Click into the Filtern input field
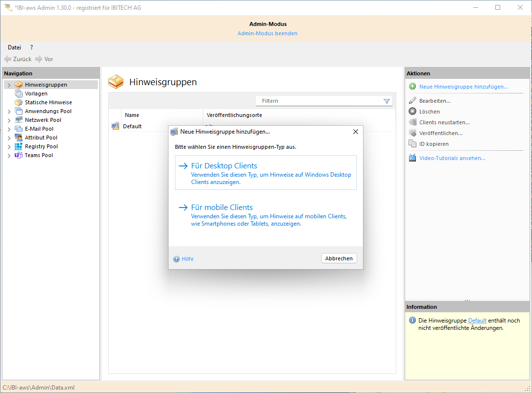Image resolution: width=532 pixels, height=393 pixels. 318,101
